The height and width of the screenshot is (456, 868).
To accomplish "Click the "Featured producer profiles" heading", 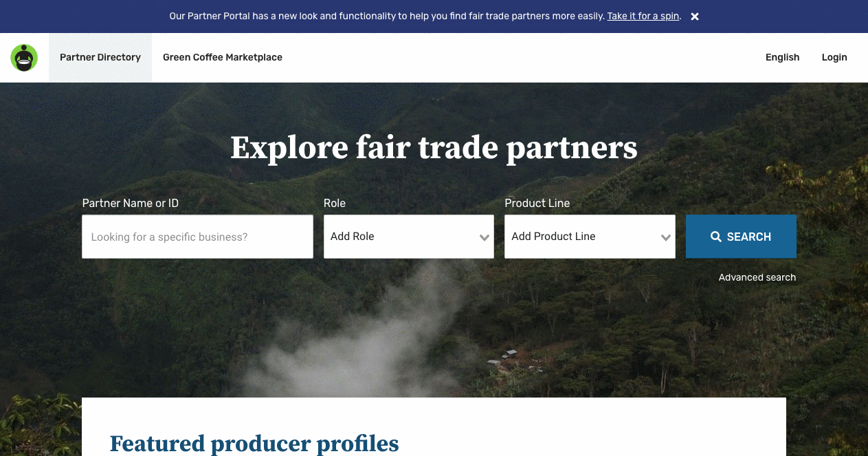I will [x=254, y=444].
